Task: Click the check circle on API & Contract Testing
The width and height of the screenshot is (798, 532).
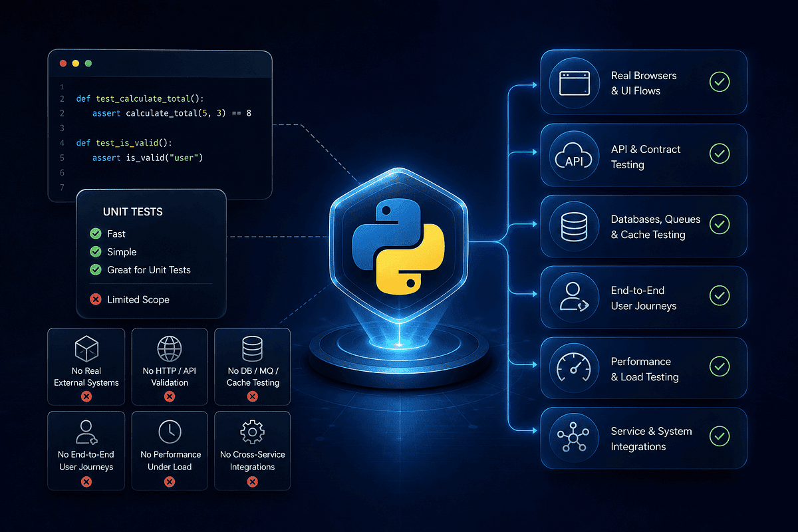Action: pos(720,154)
